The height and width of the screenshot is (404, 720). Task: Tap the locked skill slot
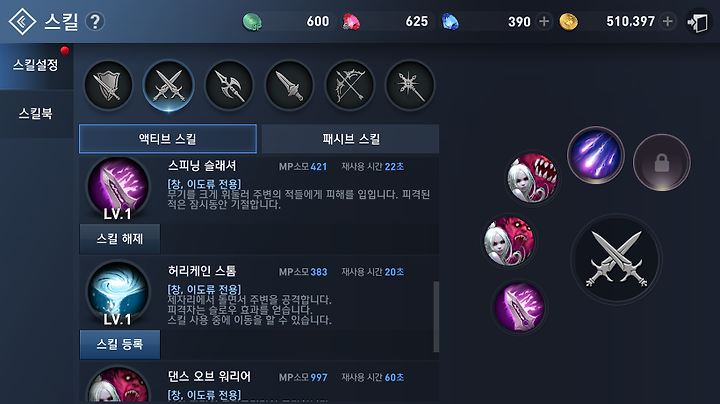661,163
